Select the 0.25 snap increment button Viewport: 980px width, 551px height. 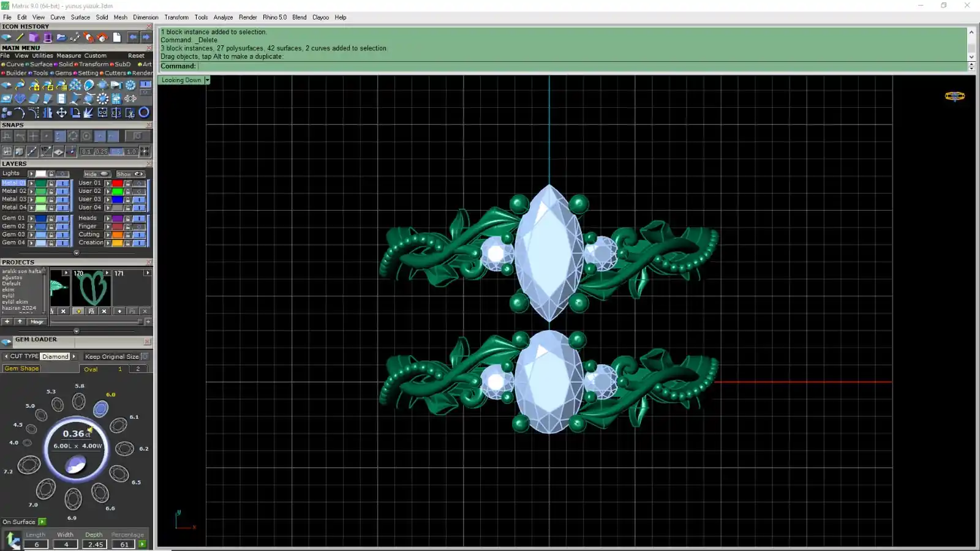pyautogui.click(x=101, y=151)
